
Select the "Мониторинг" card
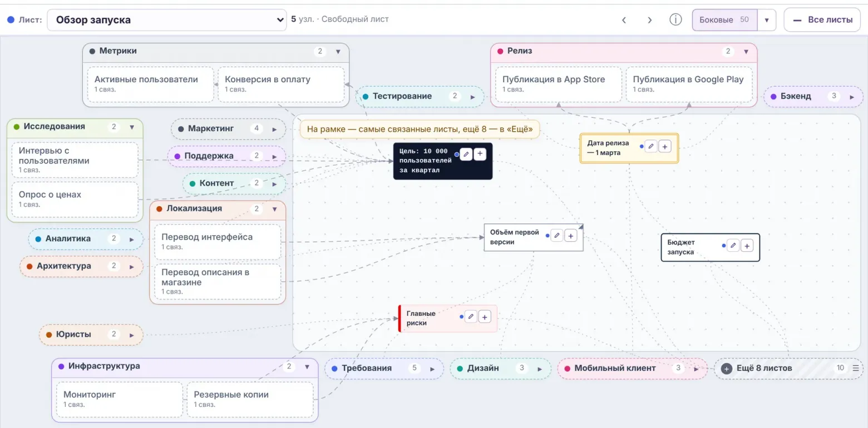pyautogui.click(x=120, y=400)
